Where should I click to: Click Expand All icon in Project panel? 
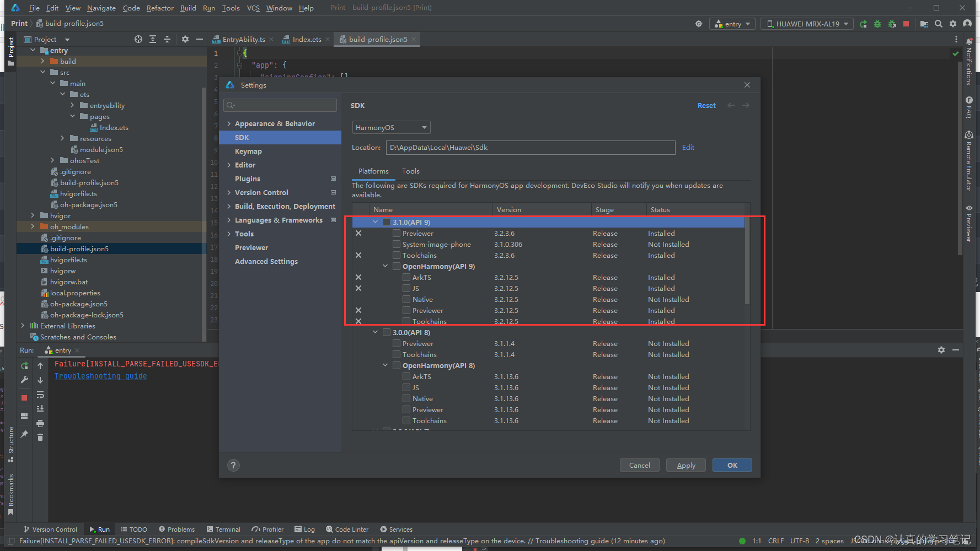(153, 39)
